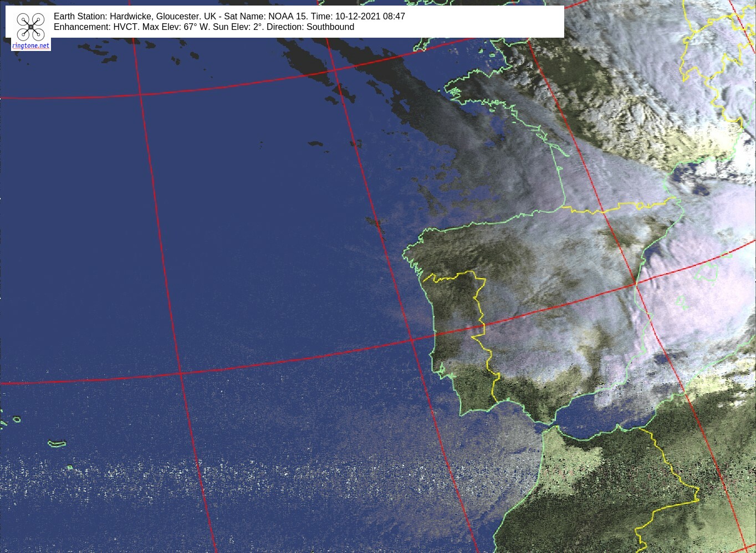Select the 'Direction: Southbound' label
Viewport: 756px width, 553px height.
(310, 27)
